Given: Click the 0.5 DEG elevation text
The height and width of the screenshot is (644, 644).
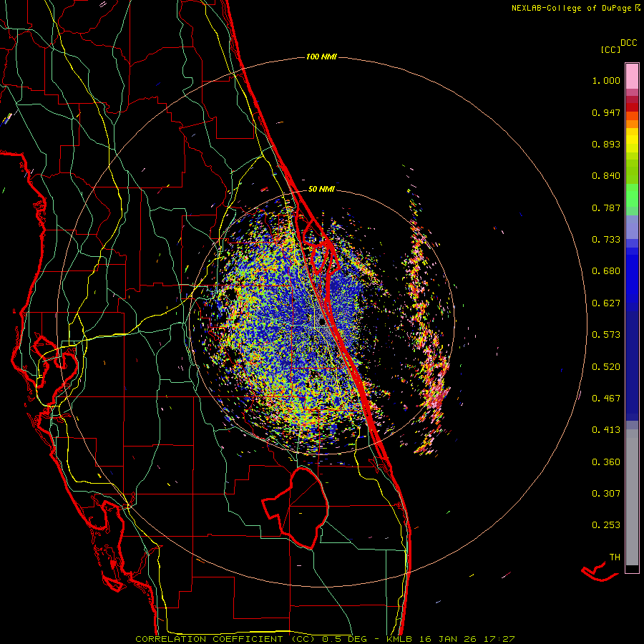Looking at the screenshot, I should click(x=345, y=639).
